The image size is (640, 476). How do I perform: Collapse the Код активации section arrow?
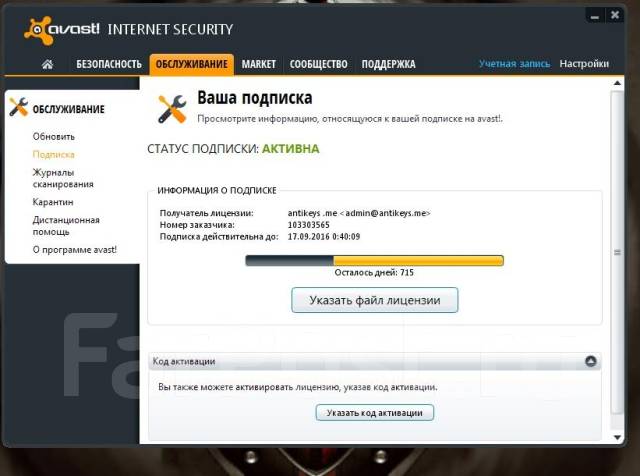591,361
